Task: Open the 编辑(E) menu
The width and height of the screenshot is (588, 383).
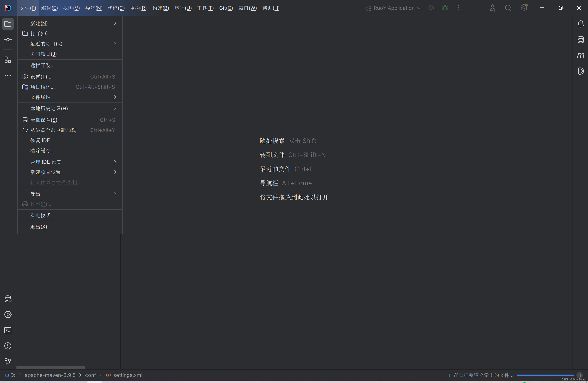Action: coord(49,8)
